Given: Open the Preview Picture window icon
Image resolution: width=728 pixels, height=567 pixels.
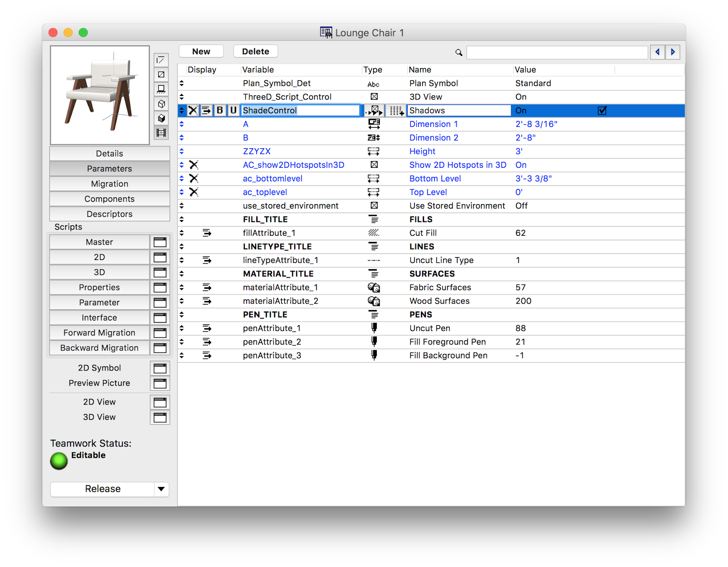Looking at the screenshot, I should tap(160, 383).
